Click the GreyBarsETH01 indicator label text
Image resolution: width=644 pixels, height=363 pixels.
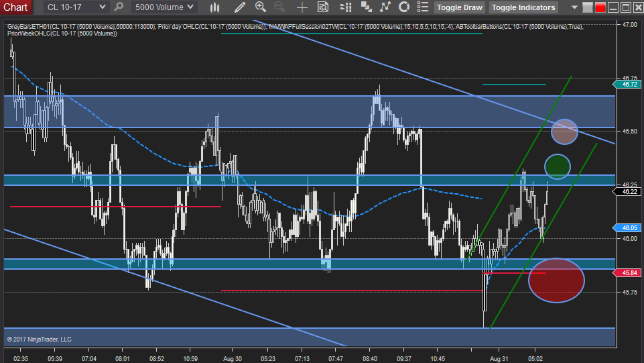(81, 27)
